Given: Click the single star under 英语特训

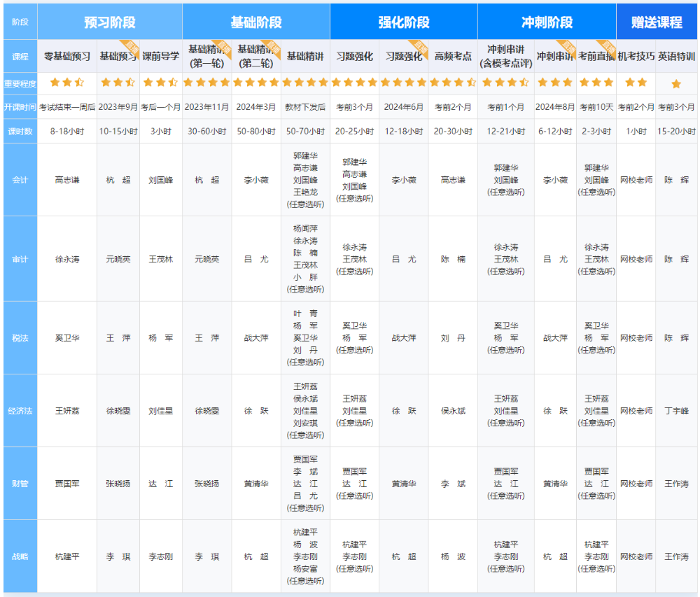Looking at the screenshot, I should (676, 84).
